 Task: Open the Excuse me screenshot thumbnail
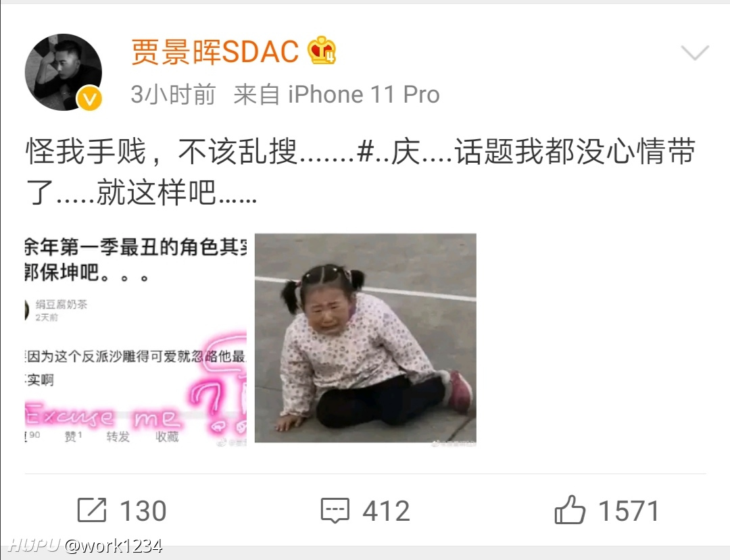pyautogui.click(x=135, y=340)
